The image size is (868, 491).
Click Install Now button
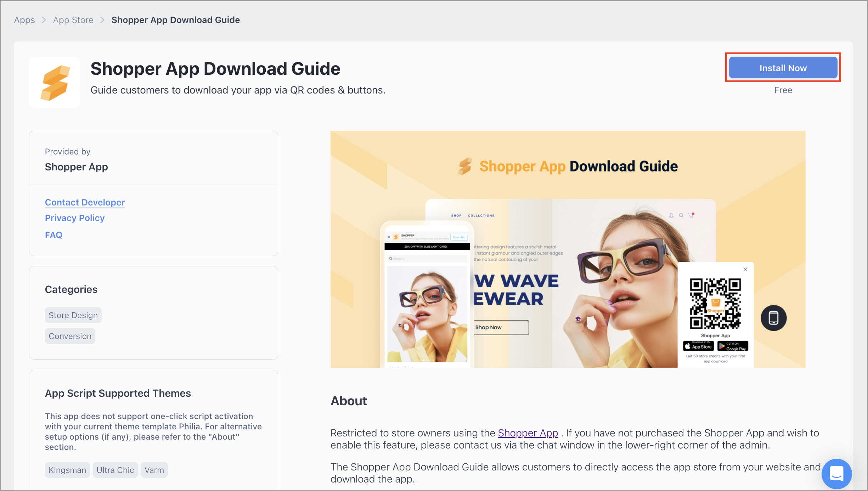(783, 68)
